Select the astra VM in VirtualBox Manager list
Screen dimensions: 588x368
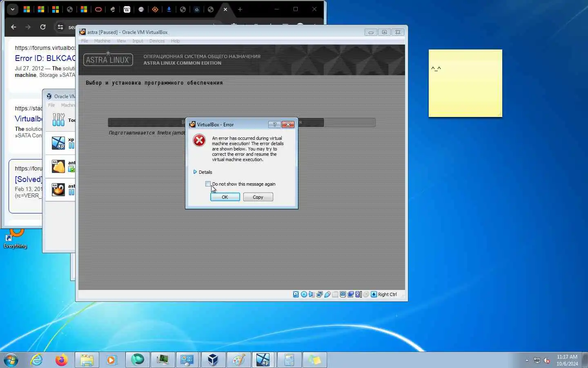60,189
